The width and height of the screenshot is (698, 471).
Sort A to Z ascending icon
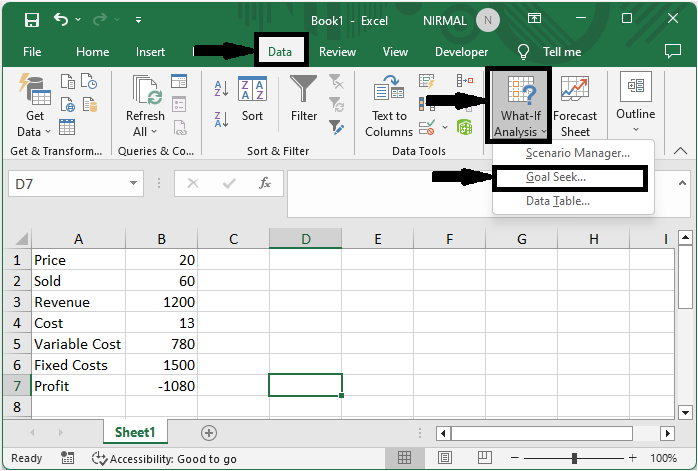221,89
